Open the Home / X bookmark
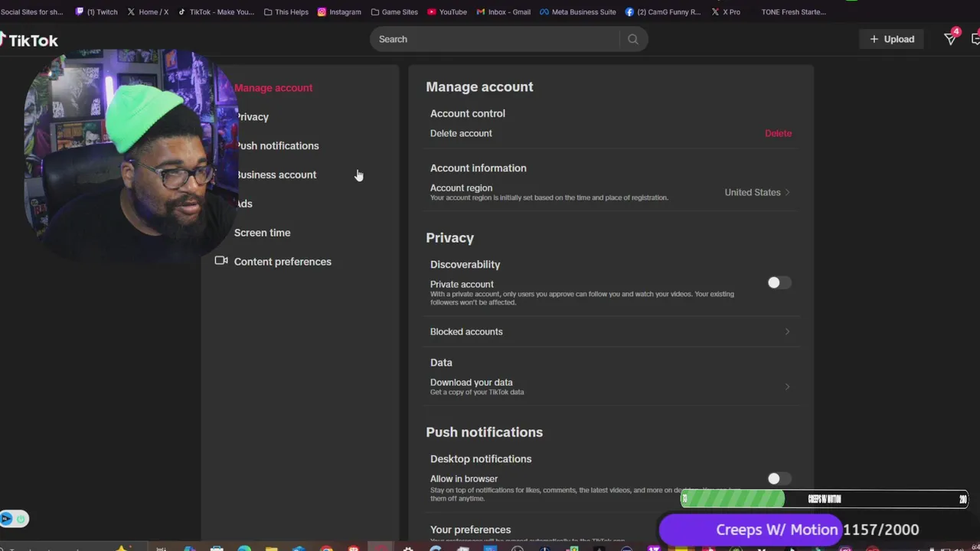Image resolution: width=980 pixels, height=551 pixels. [x=148, y=12]
